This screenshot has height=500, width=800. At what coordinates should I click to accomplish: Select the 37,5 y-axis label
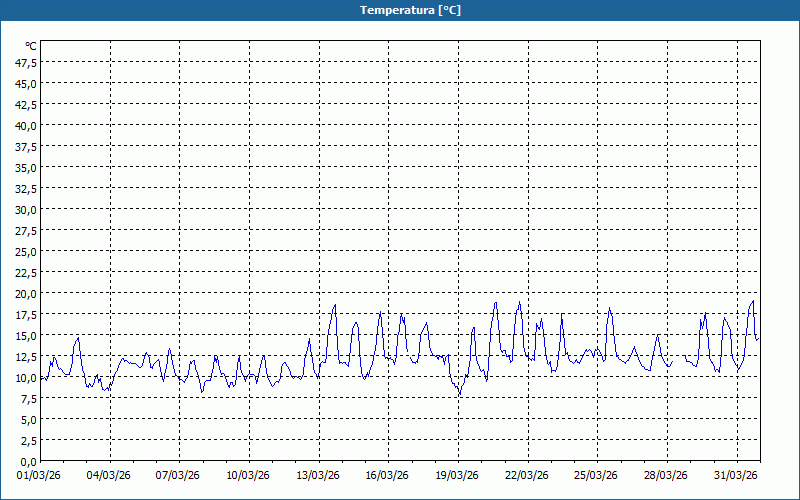[x=27, y=147]
